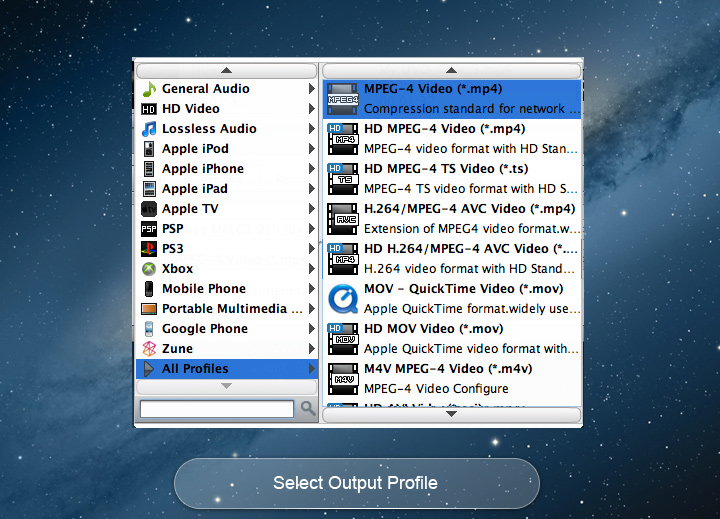Expand Apple iPod submenu arrow
This screenshot has width=720, height=519.
(x=312, y=149)
